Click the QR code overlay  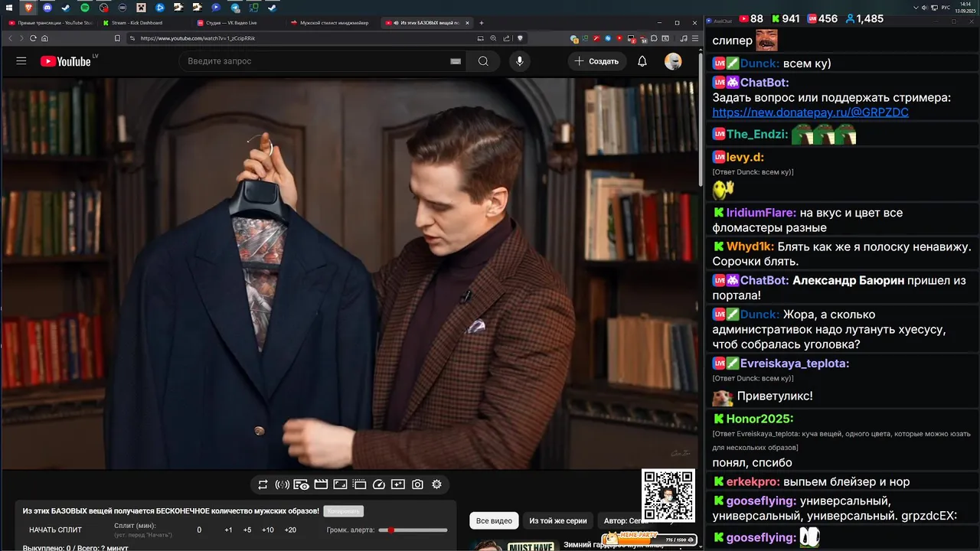coord(668,496)
